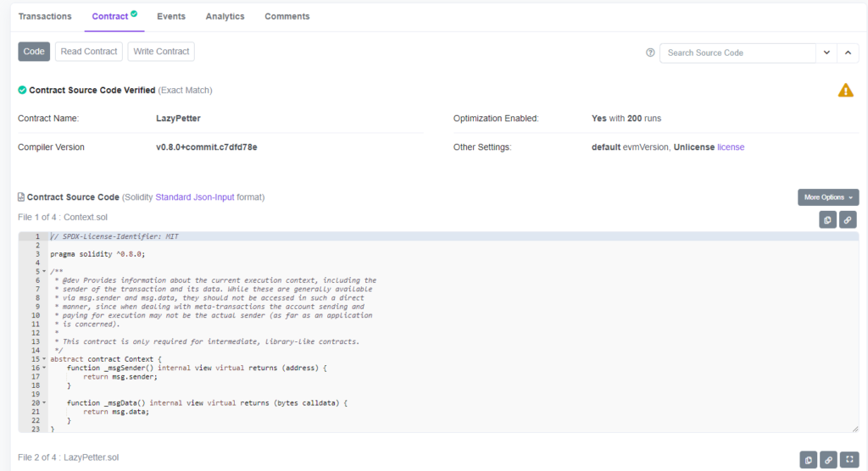Click the orange warning triangle icon
Viewport: 868px width, 471px height.
pos(845,90)
